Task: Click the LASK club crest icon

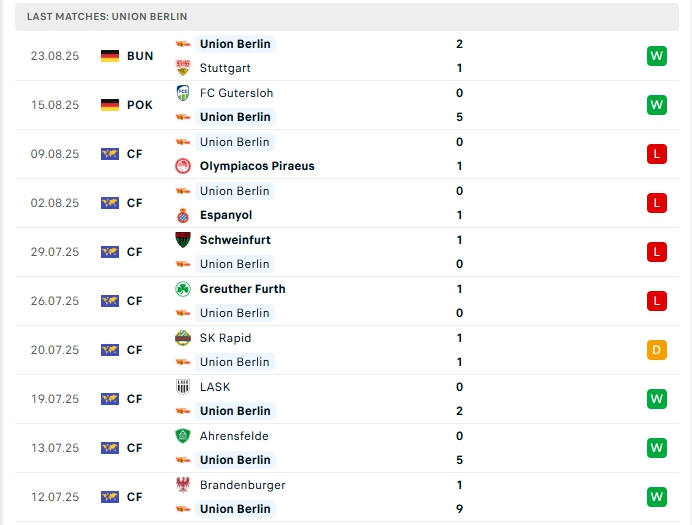Action: pyautogui.click(x=183, y=387)
